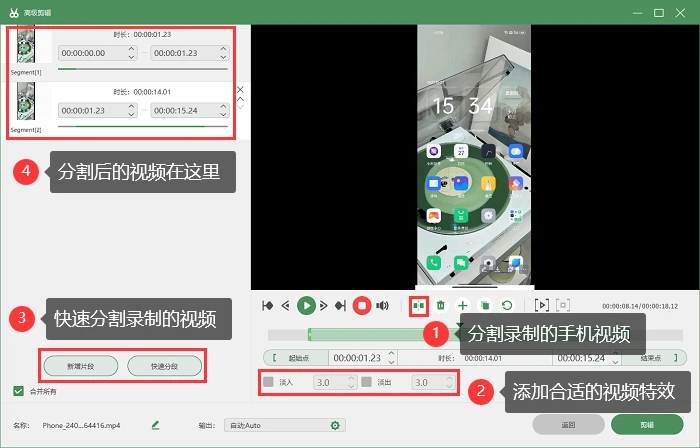Screen dimensions: 700x448
Task: Enable the 淡入 fade-in checkbox
Action: pos(268,382)
